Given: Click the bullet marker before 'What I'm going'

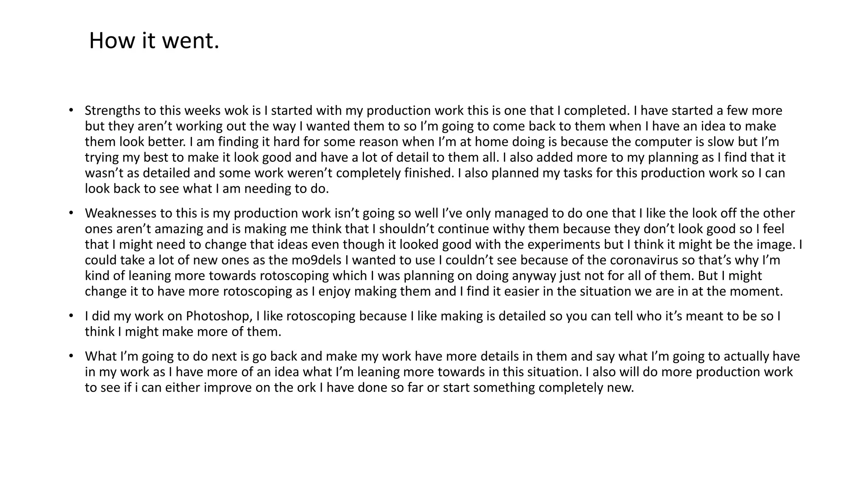Looking at the screenshot, I should tap(71, 356).
